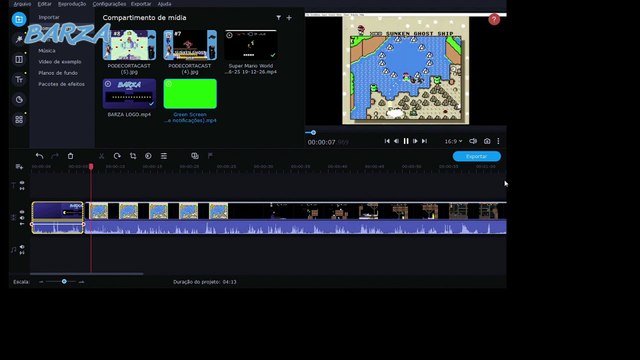Pause the preview playback

tap(406, 141)
